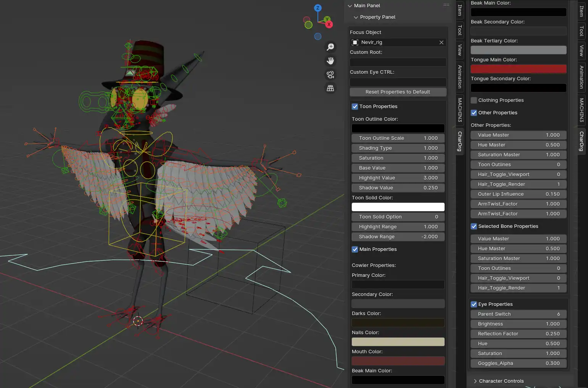Image resolution: width=588 pixels, height=388 pixels.
Task: Enable the Clothing Properties checkbox
Action: point(474,100)
